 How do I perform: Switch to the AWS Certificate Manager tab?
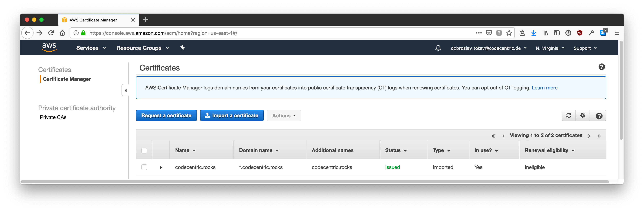tap(98, 20)
